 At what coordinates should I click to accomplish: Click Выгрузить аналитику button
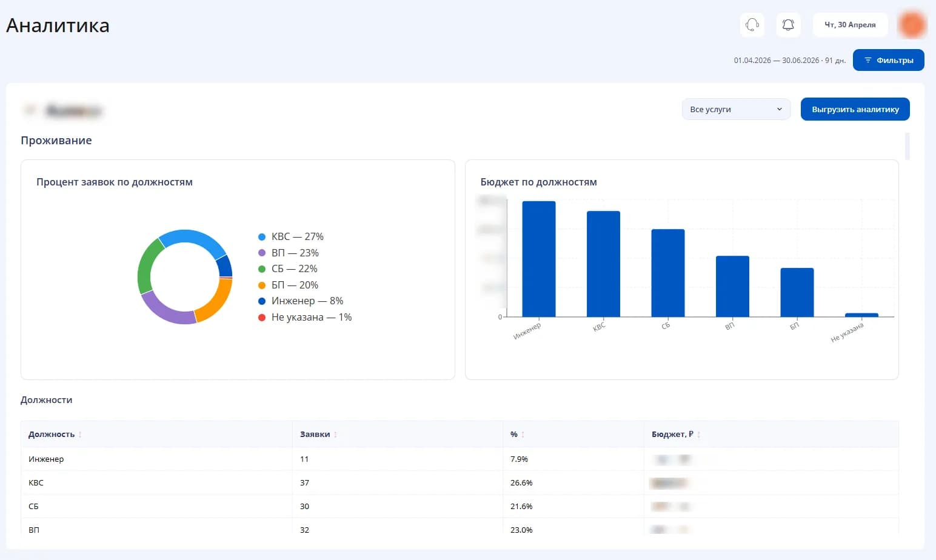click(x=855, y=109)
